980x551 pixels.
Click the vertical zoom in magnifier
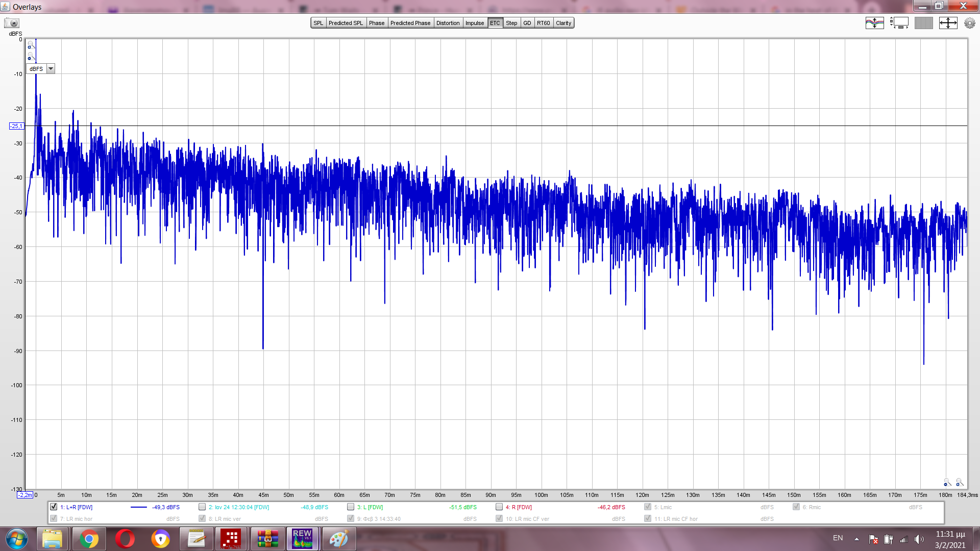(x=30, y=45)
